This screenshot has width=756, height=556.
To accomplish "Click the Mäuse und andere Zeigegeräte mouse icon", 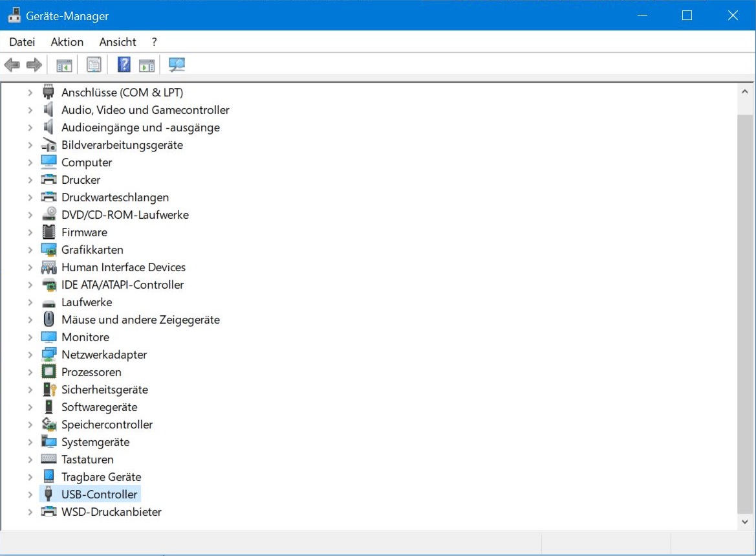I will click(x=49, y=319).
